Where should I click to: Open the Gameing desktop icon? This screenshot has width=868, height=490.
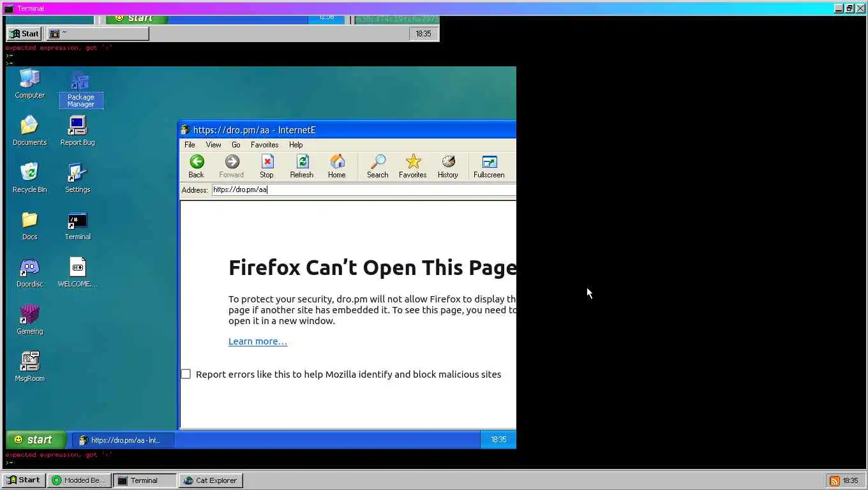click(x=30, y=320)
